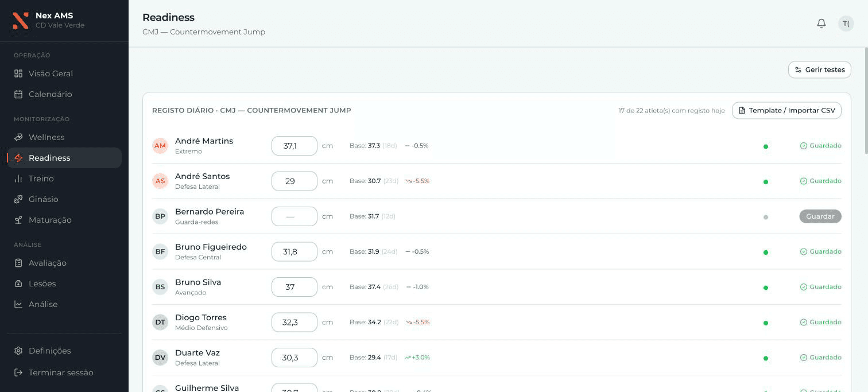Click the Guardado status for André Martins
Image resolution: width=868 pixels, height=392 pixels.
821,146
